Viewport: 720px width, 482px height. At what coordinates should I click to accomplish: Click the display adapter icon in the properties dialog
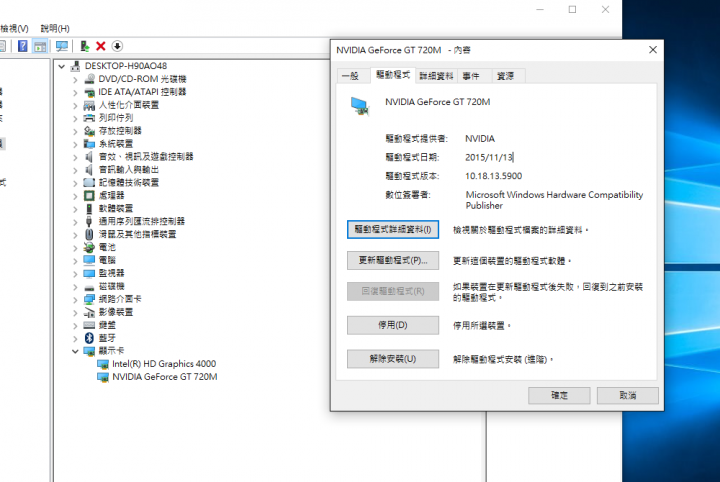tap(360, 106)
